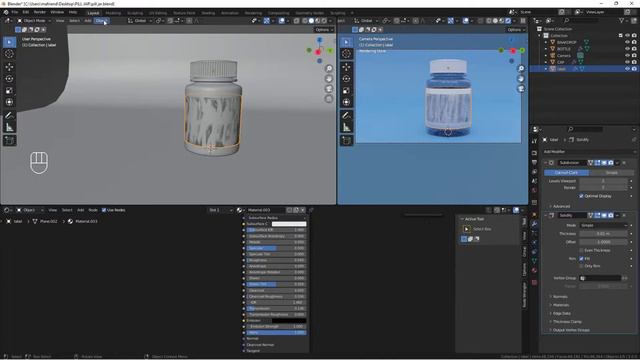The width and height of the screenshot is (640, 360).
Task: Click pan hand gizmo in left viewport
Action: click(x=329, y=78)
